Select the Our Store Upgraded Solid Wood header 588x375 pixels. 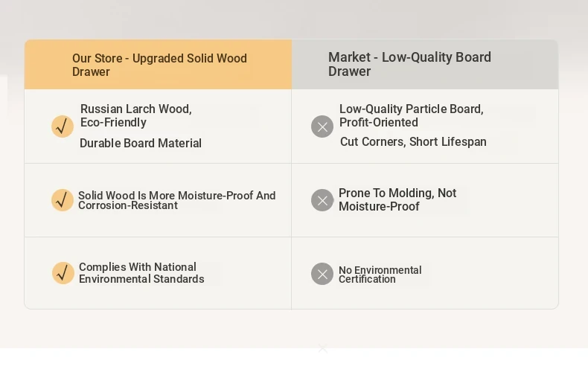(159, 65)
